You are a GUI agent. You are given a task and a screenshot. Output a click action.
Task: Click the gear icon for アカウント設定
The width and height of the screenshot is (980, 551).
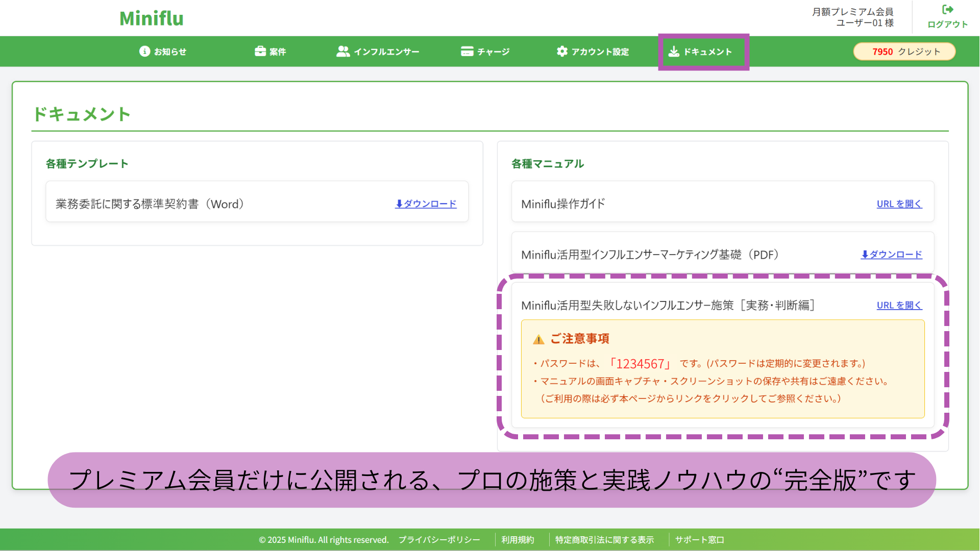point(561,51)
